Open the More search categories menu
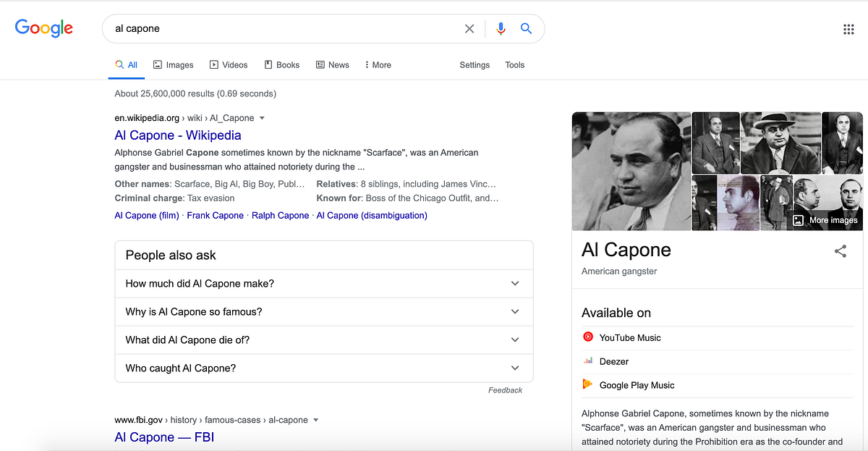 (378, 65)
